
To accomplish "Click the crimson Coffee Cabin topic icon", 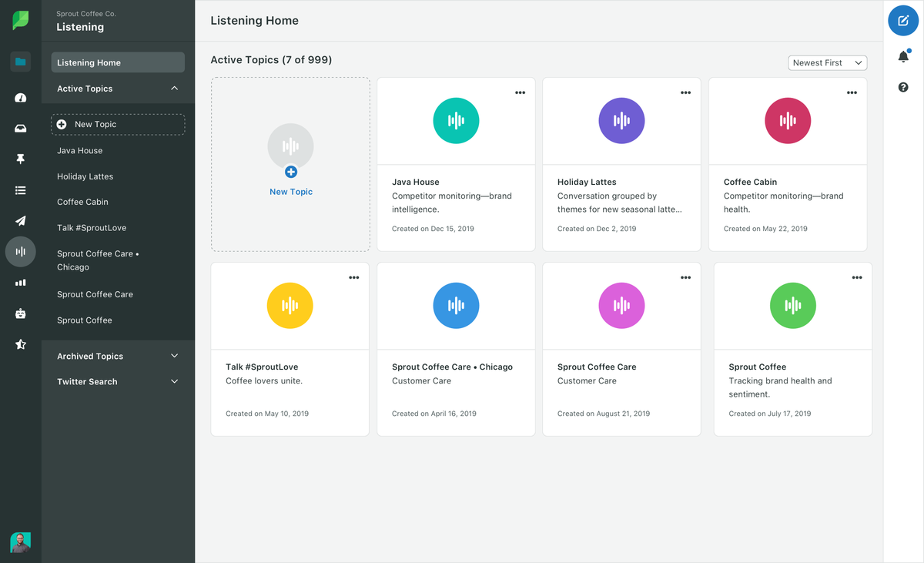I will coord(788,121).
